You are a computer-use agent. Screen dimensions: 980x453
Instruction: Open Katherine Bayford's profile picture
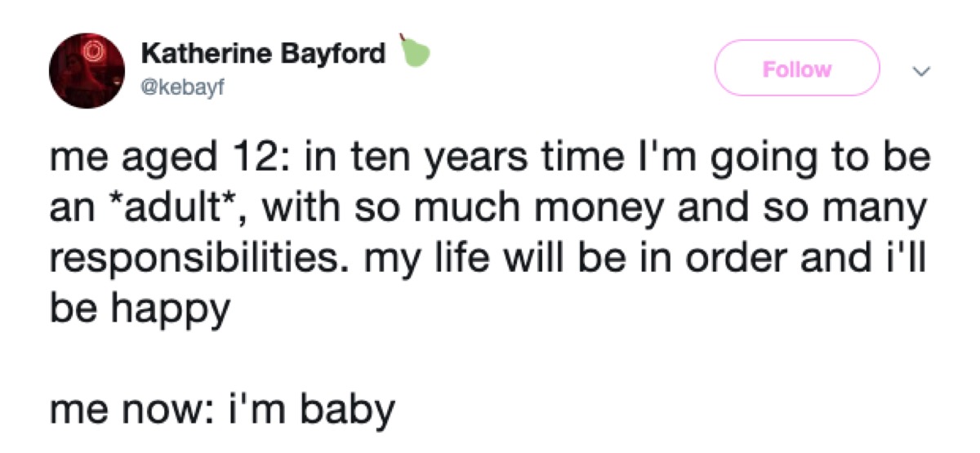(86, 70)
